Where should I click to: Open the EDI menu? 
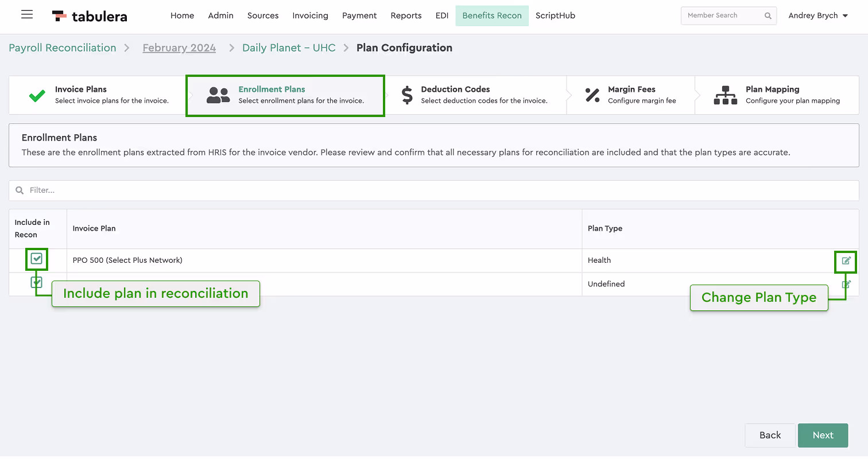(442, 16)
